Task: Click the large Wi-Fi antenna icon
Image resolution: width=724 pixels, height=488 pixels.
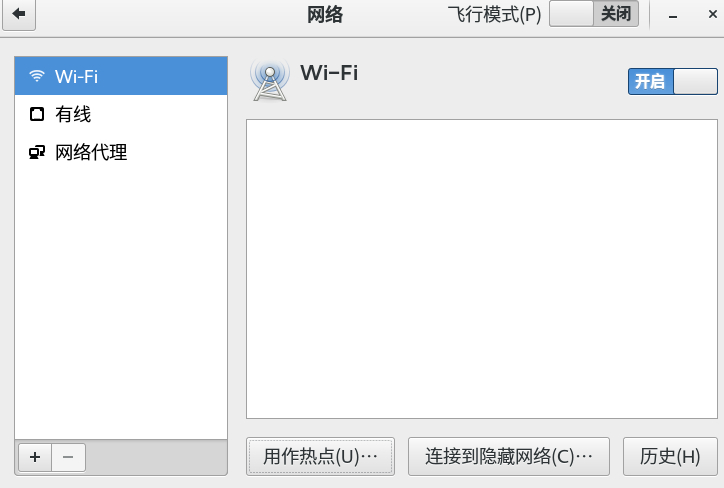Action: pyautogui.click(x=268, y=79)
